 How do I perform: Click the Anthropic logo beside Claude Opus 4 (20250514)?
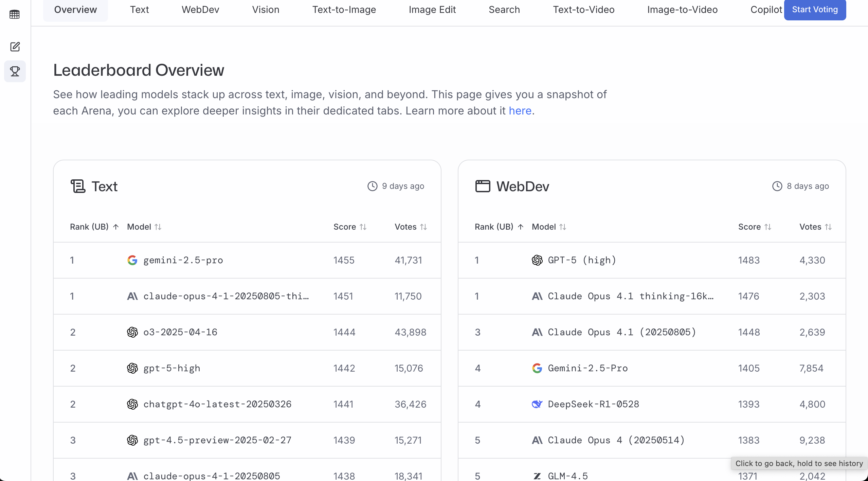click(x=537, y=440)
